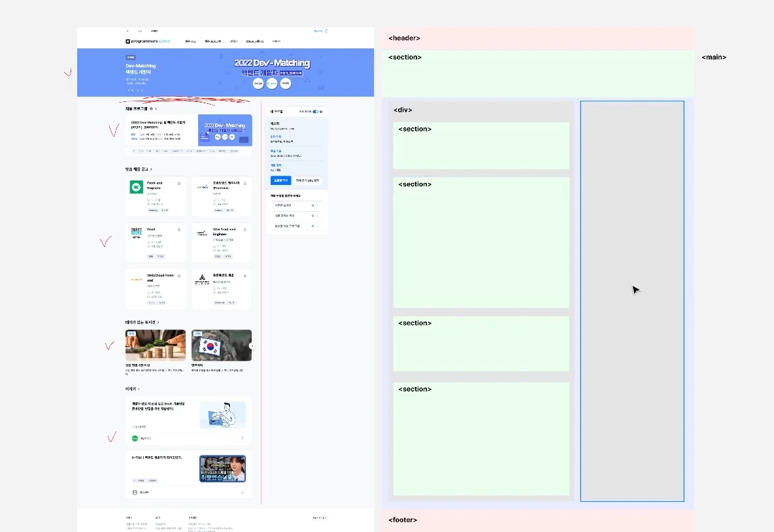This screenshot has width=774, height=532.
Task: Select the blue-outlined gray sidebar wireframe box
Action: point(632,301)
